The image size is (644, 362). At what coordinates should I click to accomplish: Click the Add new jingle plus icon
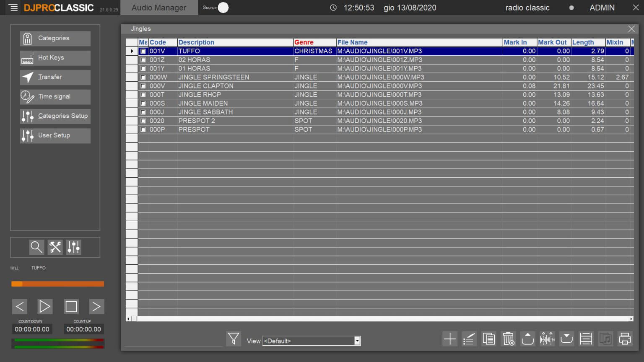coord(449,339)
